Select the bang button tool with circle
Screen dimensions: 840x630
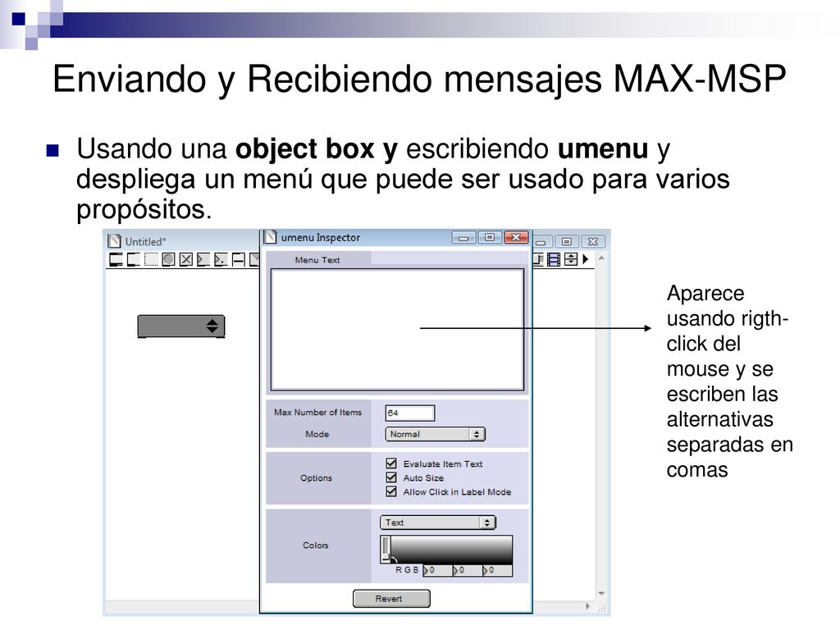pyautogui.click(x=168, y=260)
